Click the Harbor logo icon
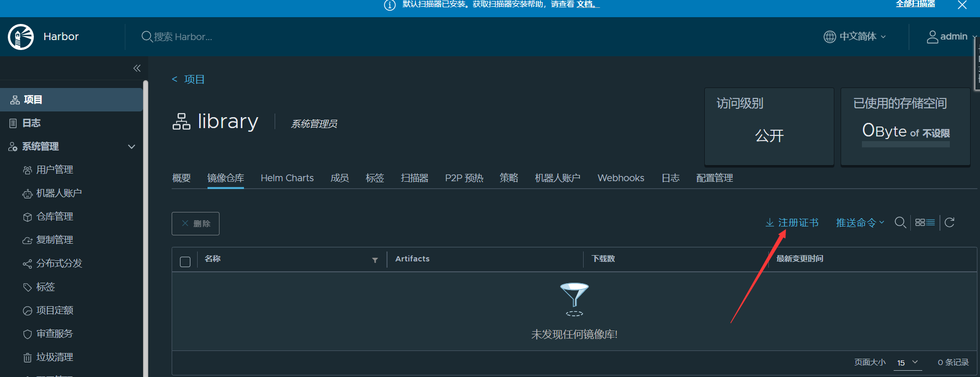Image resolution: width=980 pixels, height=377 pixels. [x=21, y=37]
